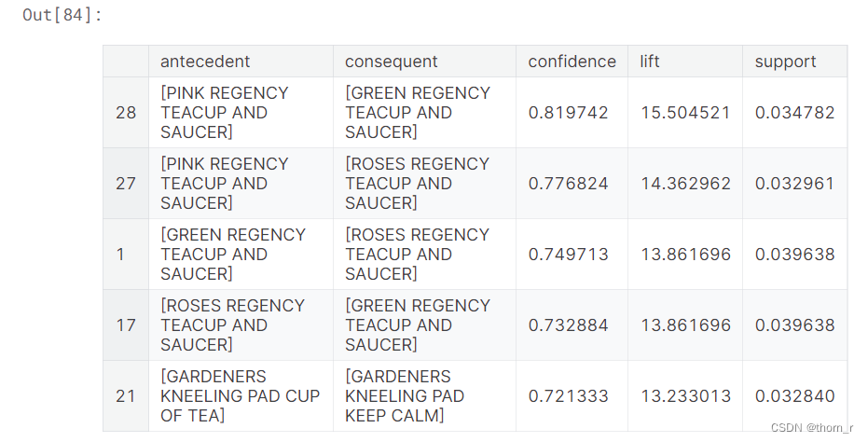This screenshot has height=442, width=868.
Task: Click the confidence column header
Action: pyautogui.click(x=572, y=62)
